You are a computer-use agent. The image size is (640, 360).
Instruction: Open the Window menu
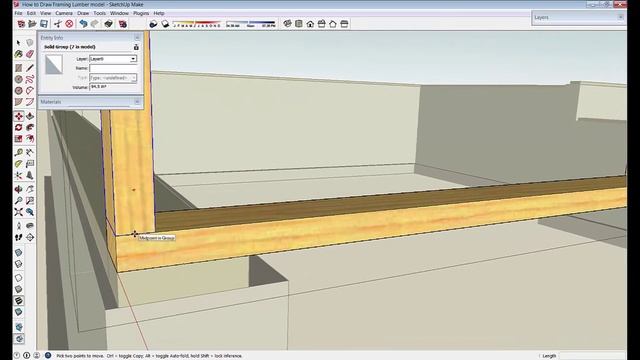tap(119, 13)
